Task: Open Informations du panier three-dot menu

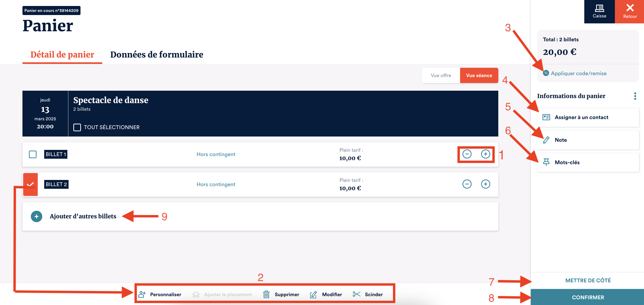Action: point(635,96)
